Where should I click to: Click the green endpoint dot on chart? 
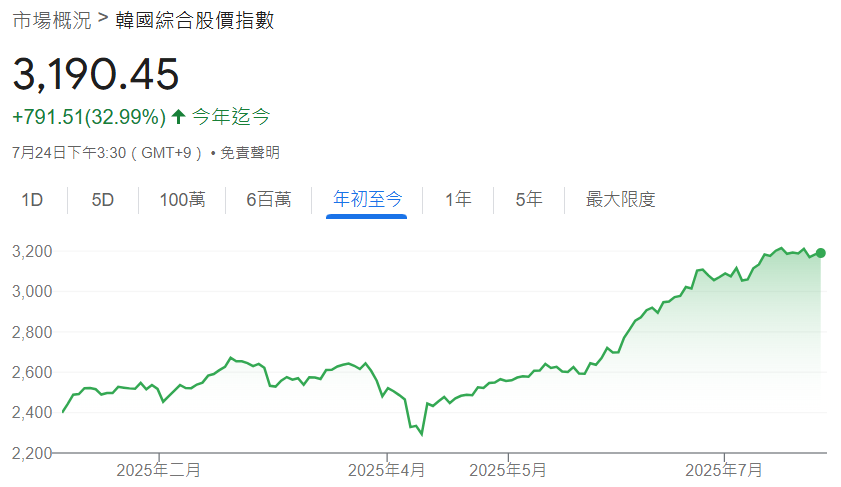click(821, 253)
